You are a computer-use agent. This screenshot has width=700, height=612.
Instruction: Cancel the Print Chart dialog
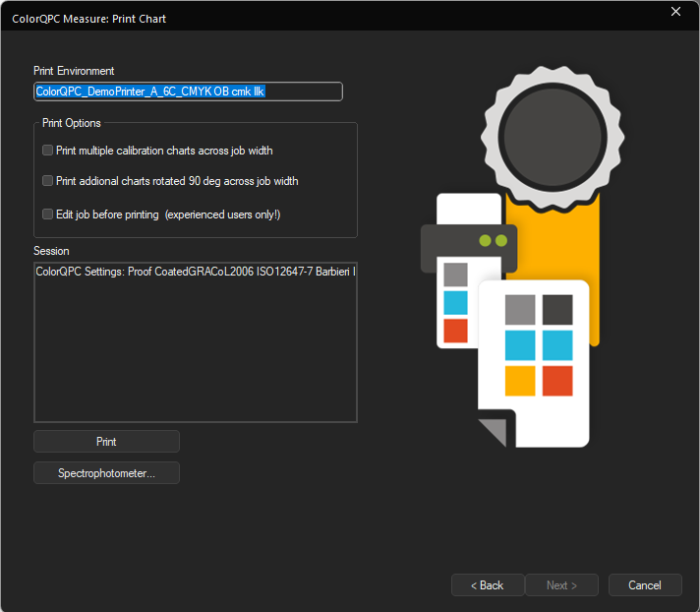(x=645, y=585)
